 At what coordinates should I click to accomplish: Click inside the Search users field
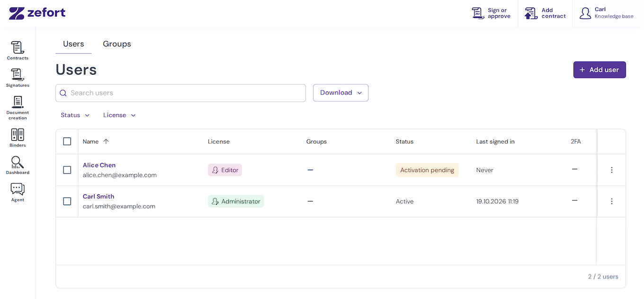180,93
